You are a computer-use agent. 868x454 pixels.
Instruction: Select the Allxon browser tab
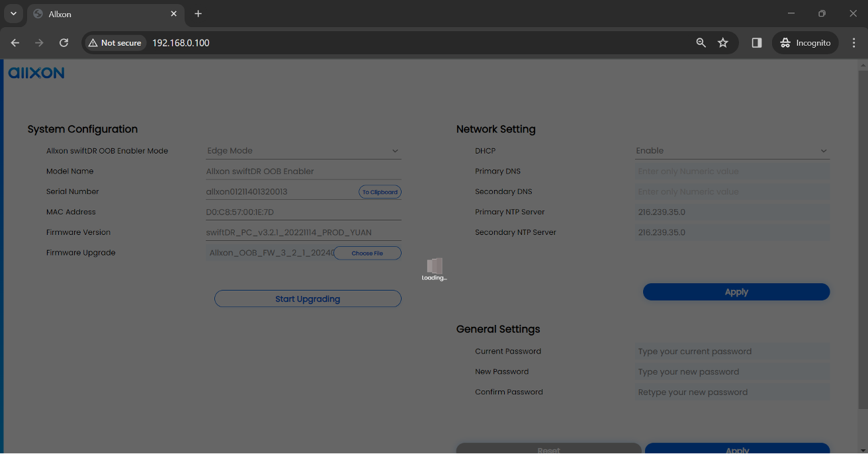click(x=106, y=13)
